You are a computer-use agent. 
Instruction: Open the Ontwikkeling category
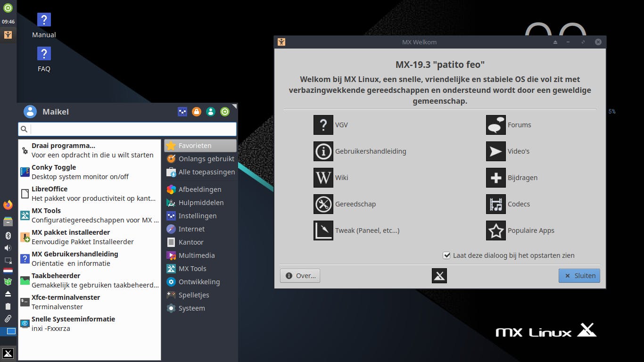coord(200,282)
